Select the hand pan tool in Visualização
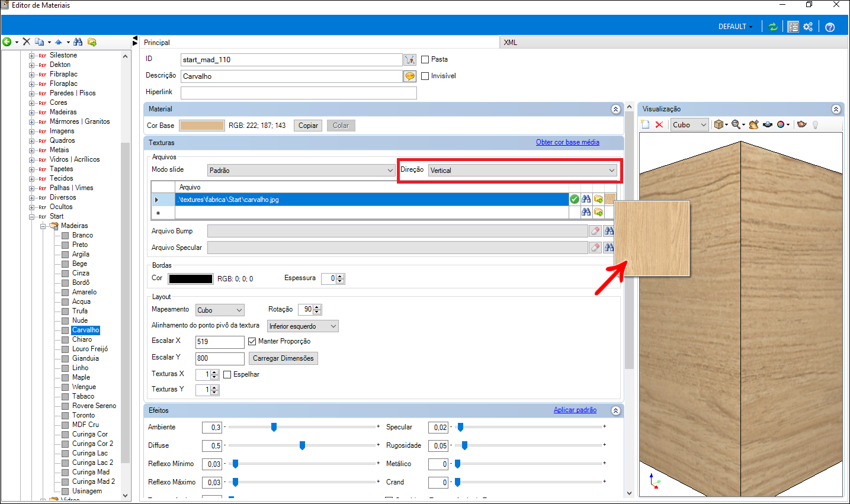This screenshot has height=504, width=850. click(x=753, y=124)
